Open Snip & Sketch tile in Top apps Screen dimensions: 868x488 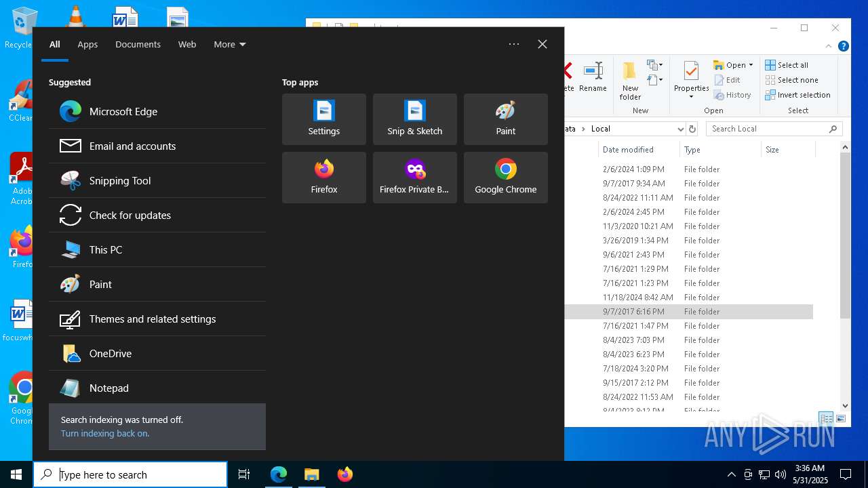pos(415,119)
